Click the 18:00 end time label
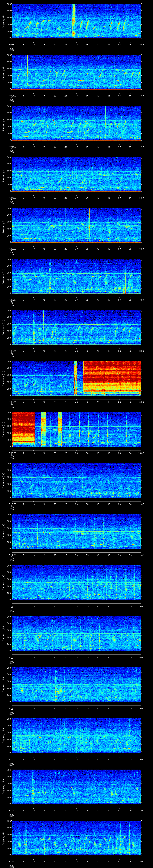This screenshot has height=868, width=153. (x=141, y=862)
